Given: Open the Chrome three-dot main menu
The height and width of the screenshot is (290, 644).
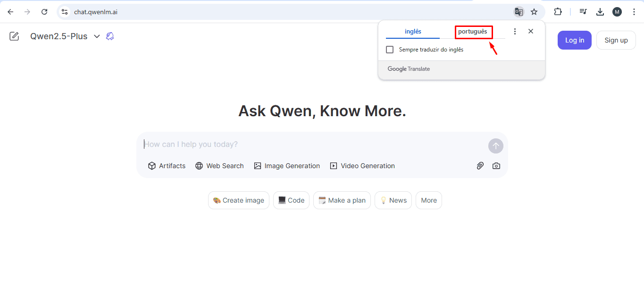Looking at the screenshot, I should click(x=634, y=12).
